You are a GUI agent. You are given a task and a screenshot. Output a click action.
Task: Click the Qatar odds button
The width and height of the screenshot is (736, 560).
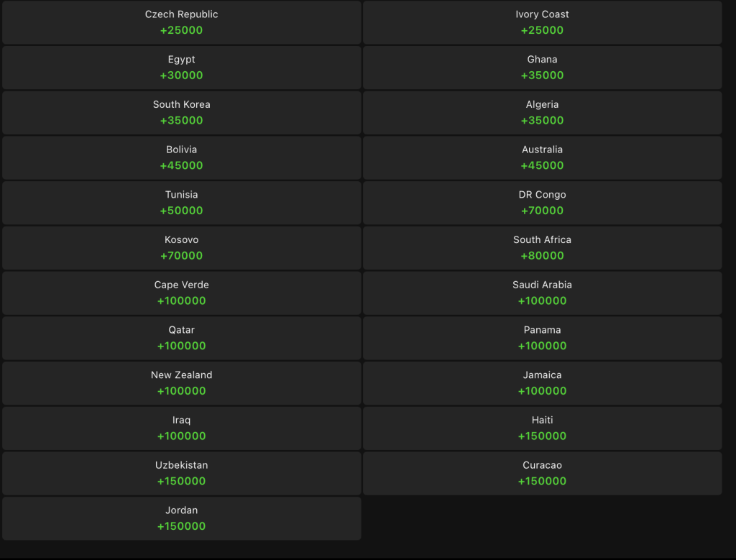[182, 338]
